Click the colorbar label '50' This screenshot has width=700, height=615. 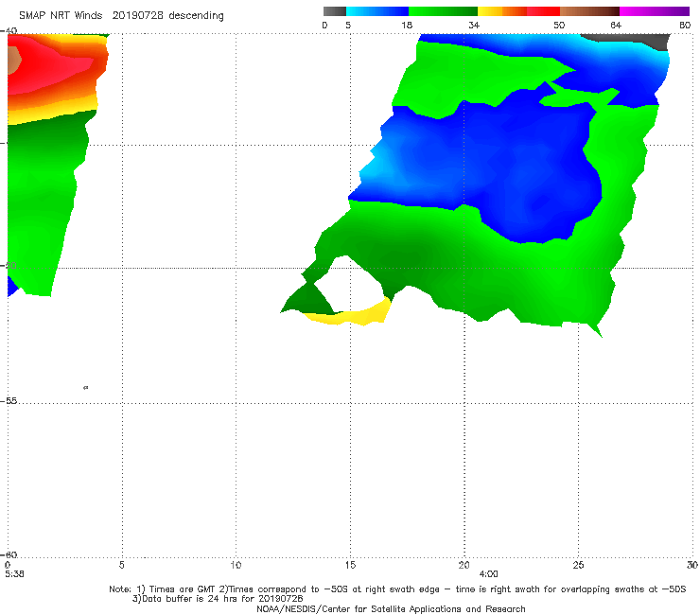[x=559, y=26]
